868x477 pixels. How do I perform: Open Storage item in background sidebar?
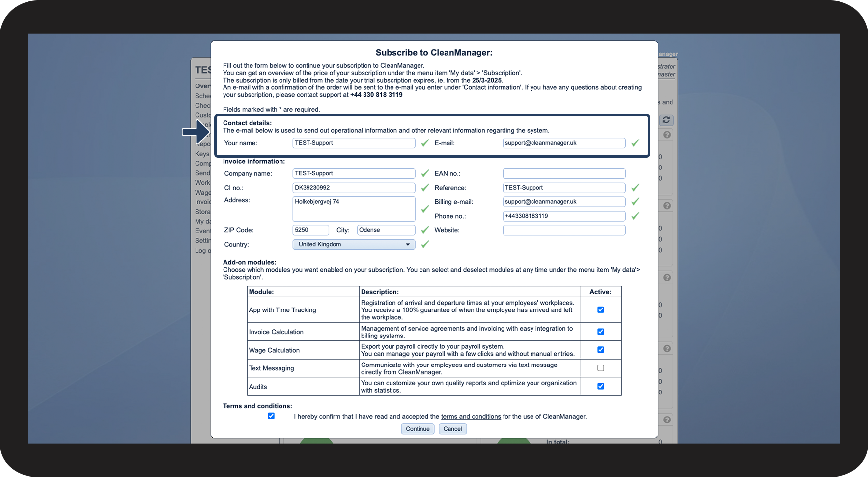pyautogui.click(x=203, y=212)
